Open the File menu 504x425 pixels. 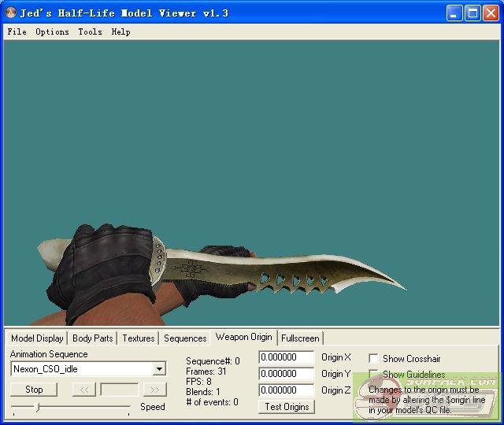point(17,32)
